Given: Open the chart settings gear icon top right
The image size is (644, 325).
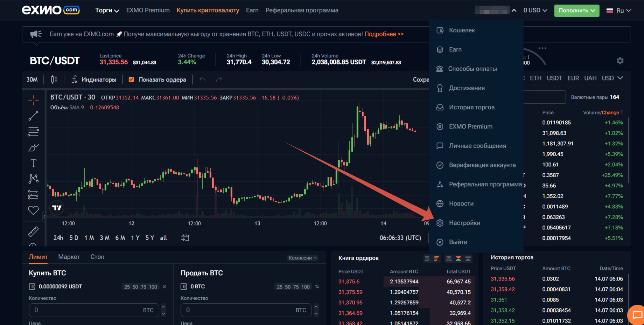Looking at the screenshot, I should pos(620,61).
